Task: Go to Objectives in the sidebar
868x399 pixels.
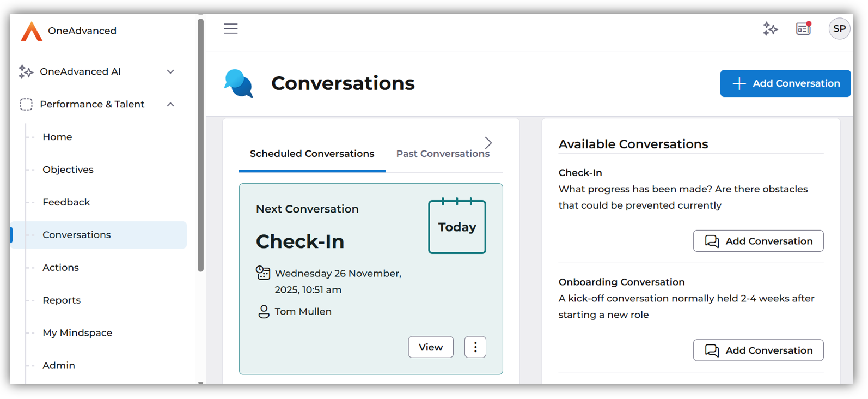Action: [x=68, y=170]
